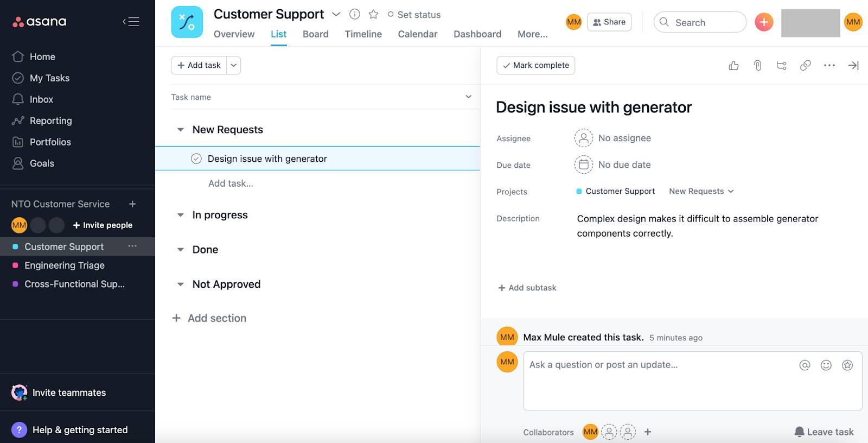Open the Task name column dropdown

(468, 97)
